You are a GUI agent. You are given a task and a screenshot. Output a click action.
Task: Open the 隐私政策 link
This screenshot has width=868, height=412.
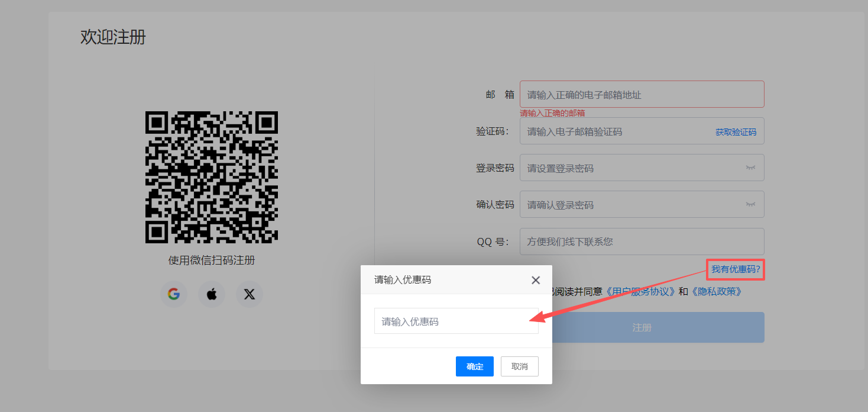pyautogui.click(x=716, y=291)
